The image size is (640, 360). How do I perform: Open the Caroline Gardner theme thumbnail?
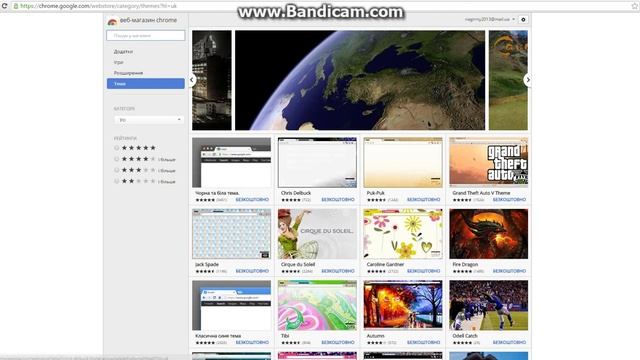click(x=403, y=234)
